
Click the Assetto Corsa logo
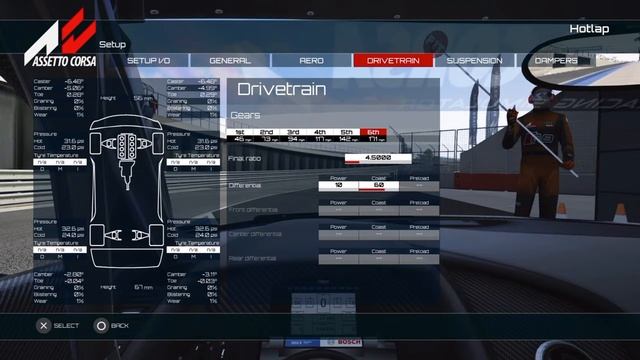pos(60,39)
